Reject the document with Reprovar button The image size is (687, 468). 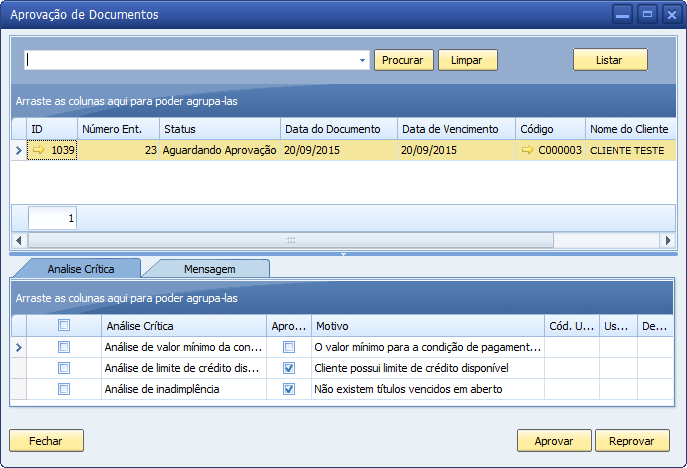(x=632, y=440)
